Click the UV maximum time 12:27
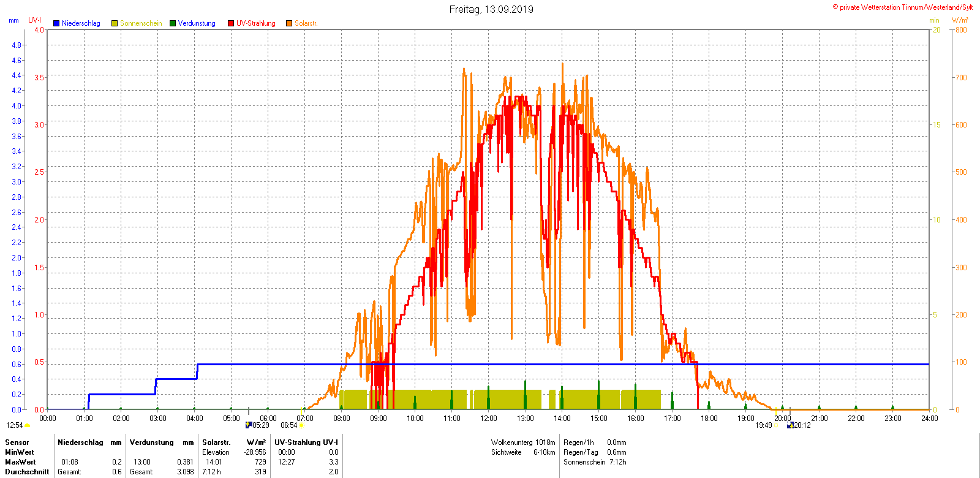980x478 pixels. [287, 462]
